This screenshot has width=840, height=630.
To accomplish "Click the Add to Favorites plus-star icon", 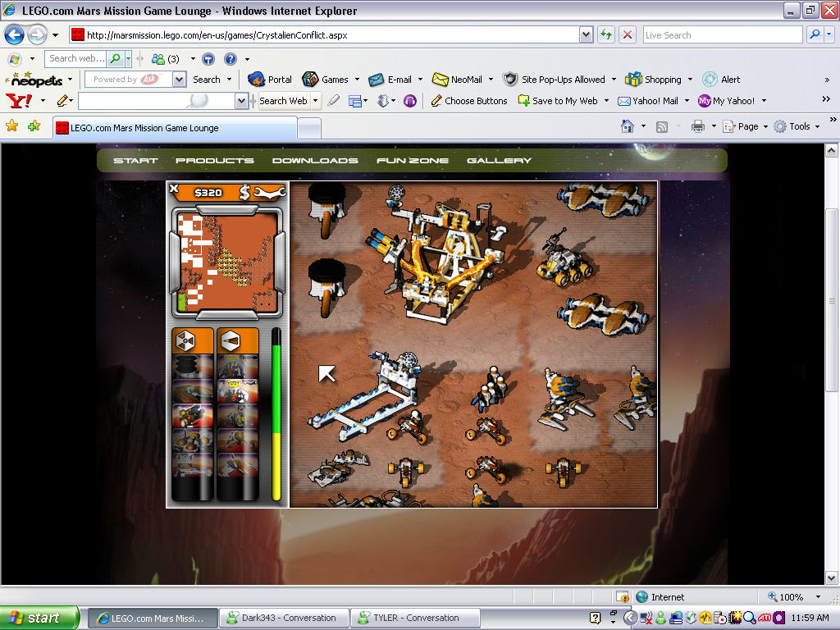I will tap(34, 126).
